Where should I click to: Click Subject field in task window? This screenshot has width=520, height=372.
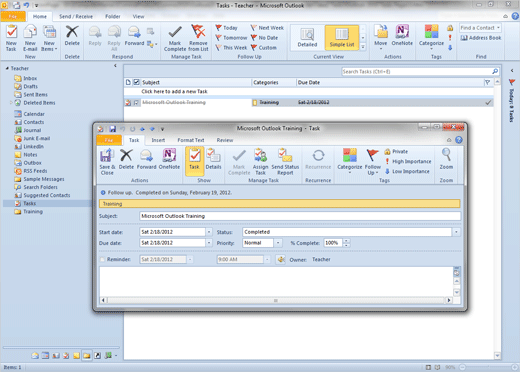300,216
